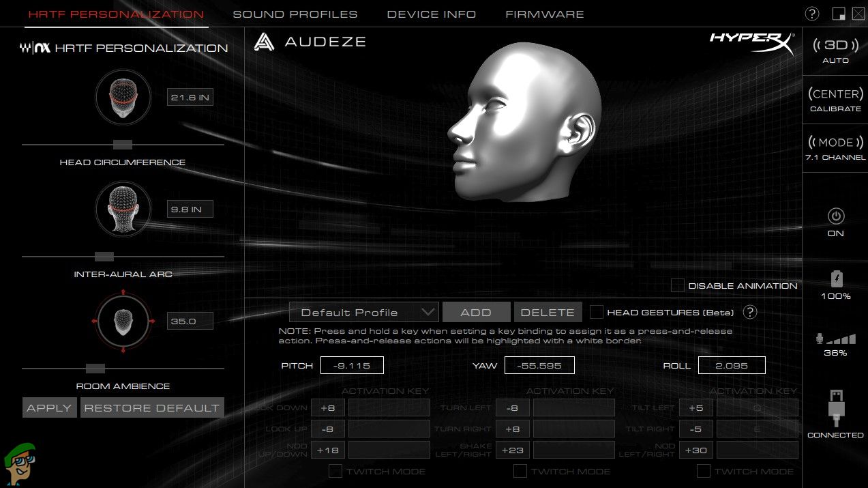The width and height of the screenshot is (868, 488).
Task: Switch to Device Info tab
Action: tap(432, 14)
